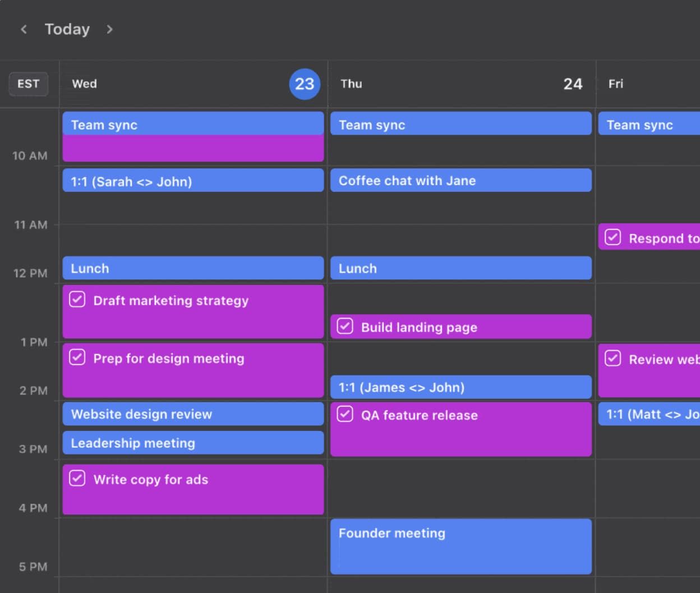Mark Write copy for ads complete
Viewport: 700px width, 593px height.
[77, 479]
